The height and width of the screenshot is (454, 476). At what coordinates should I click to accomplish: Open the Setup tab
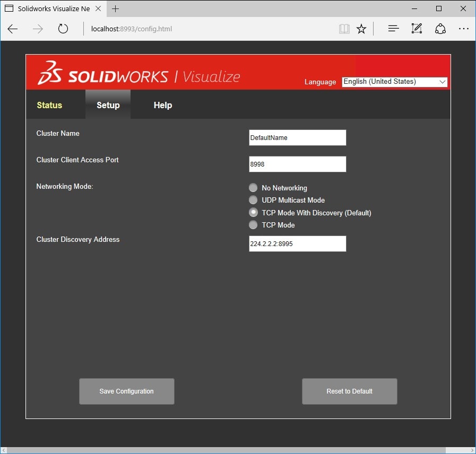point(108,105)
